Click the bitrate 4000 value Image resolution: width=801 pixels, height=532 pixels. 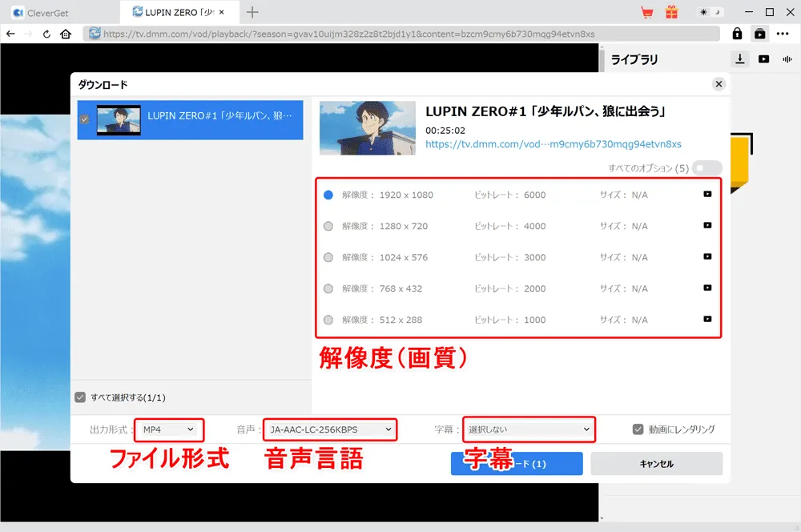point(534,226)
